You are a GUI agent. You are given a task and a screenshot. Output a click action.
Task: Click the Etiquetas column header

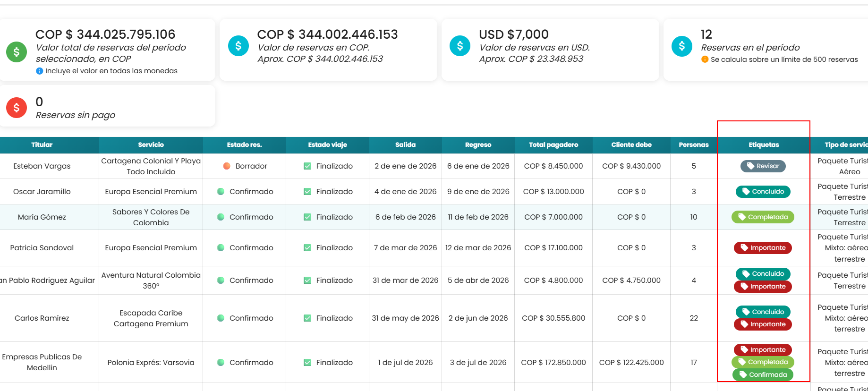pos(764,145)
